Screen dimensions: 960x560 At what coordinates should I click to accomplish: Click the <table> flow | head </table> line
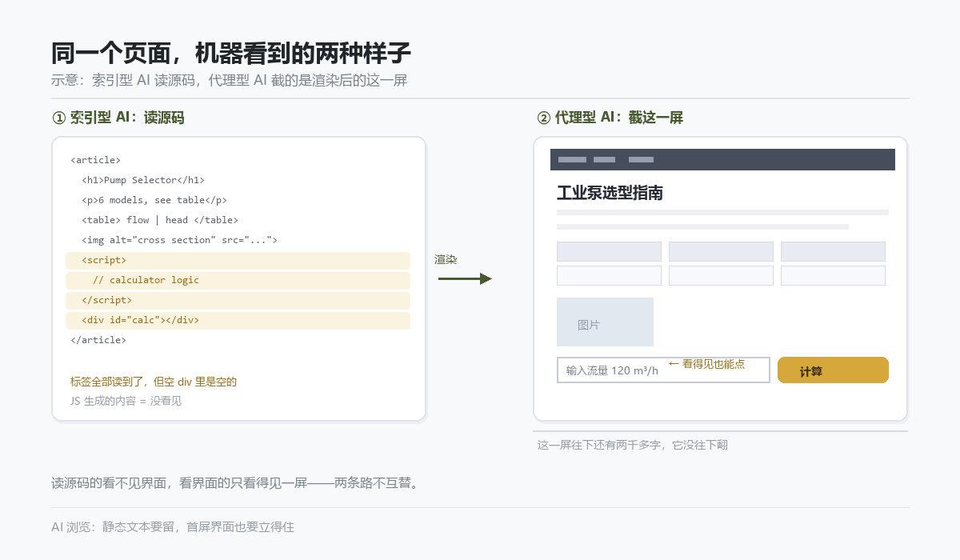pos(160,220)
